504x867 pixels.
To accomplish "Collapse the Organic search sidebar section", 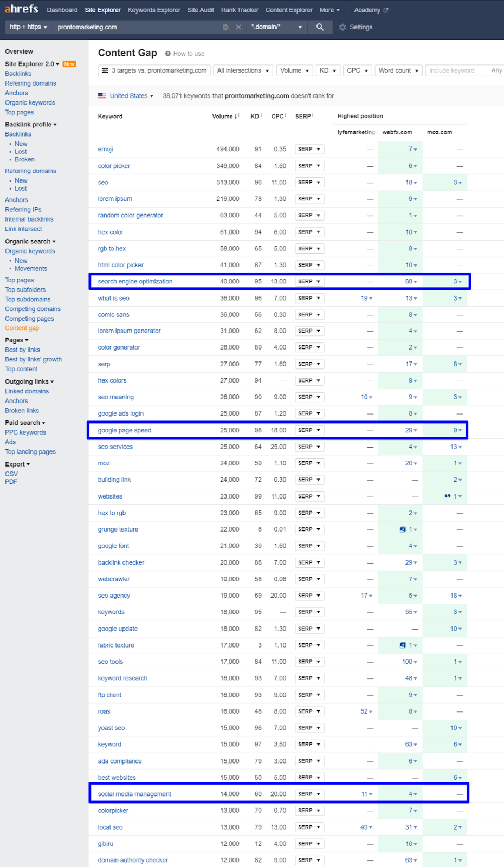I will 30,242.
